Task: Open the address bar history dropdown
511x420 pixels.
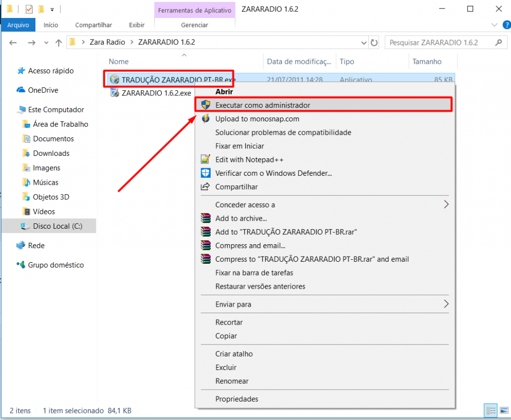Action: pos(363,42)
